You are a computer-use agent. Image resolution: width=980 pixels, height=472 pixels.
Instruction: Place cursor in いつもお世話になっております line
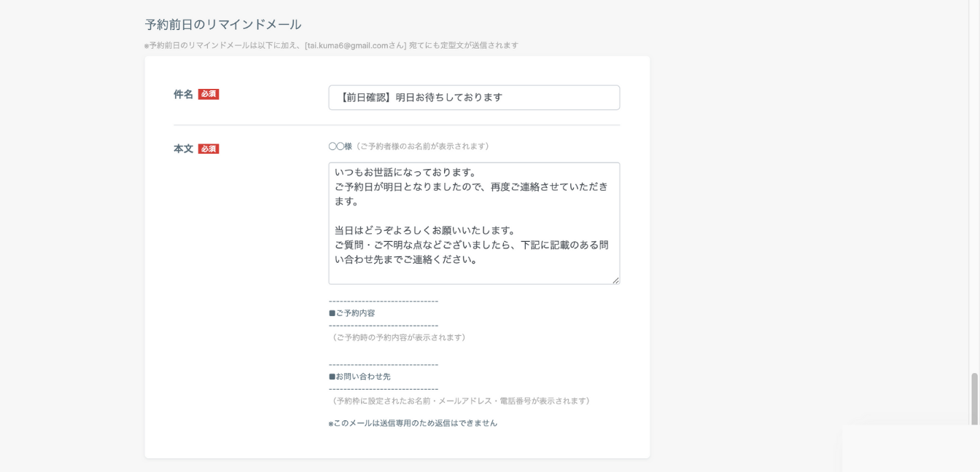click(405, 173)
